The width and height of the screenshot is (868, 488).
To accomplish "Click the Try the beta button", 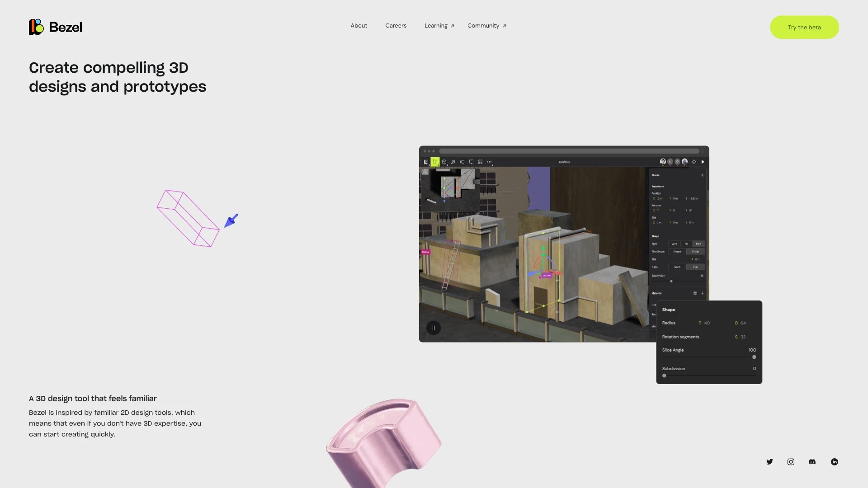I will pyautogui.click(x=804, y=28).
